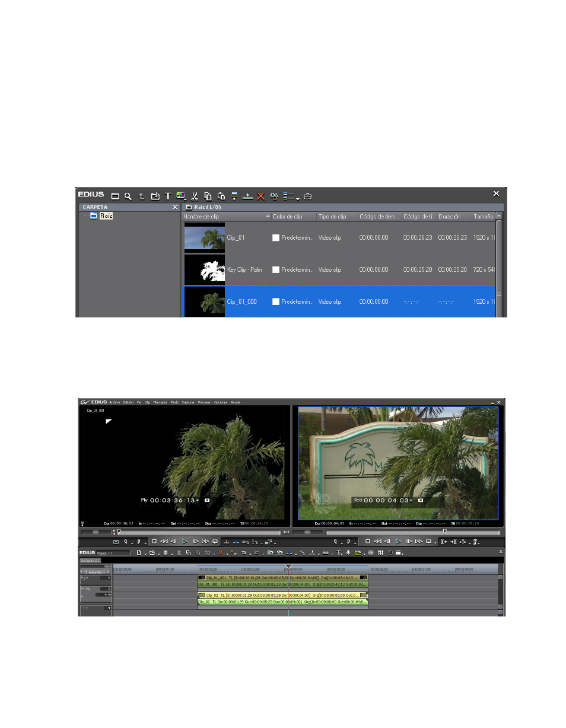Image resolution: width=566 pixels, height=728 pixels.
Task: Click Clip_01_000 color swatch
Action: (276, 301)
